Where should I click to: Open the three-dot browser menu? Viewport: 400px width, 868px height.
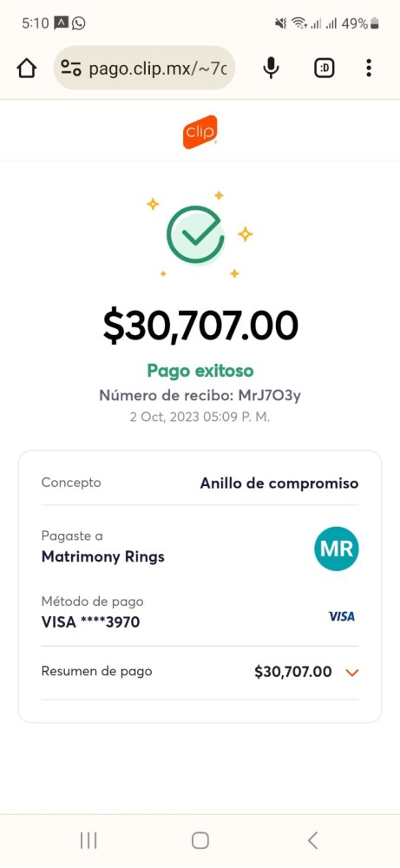pyautogui.click(x=369, y=68)
